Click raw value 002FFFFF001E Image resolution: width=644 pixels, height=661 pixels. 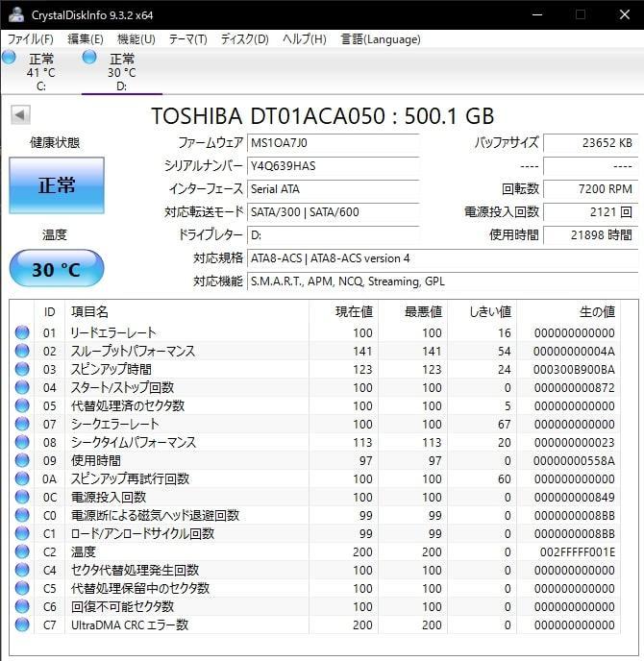[578, 552]
